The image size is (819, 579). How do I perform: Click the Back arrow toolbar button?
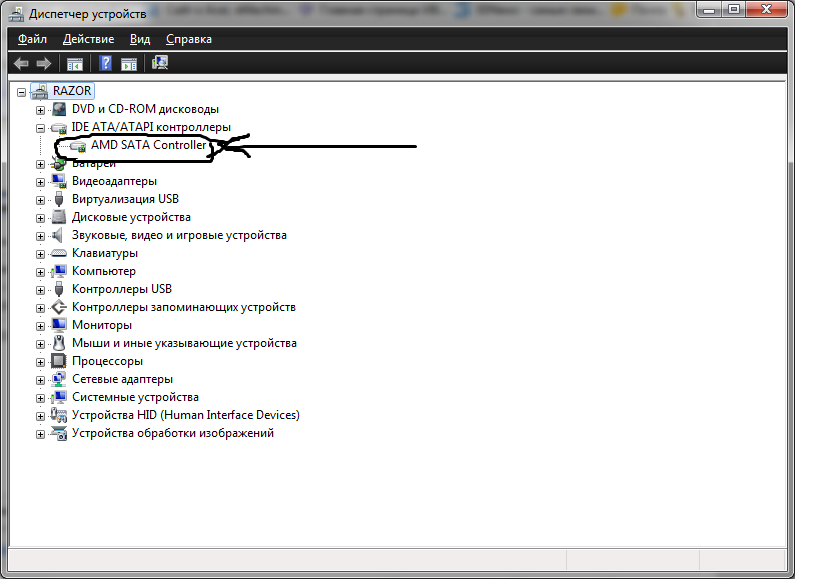21,64
